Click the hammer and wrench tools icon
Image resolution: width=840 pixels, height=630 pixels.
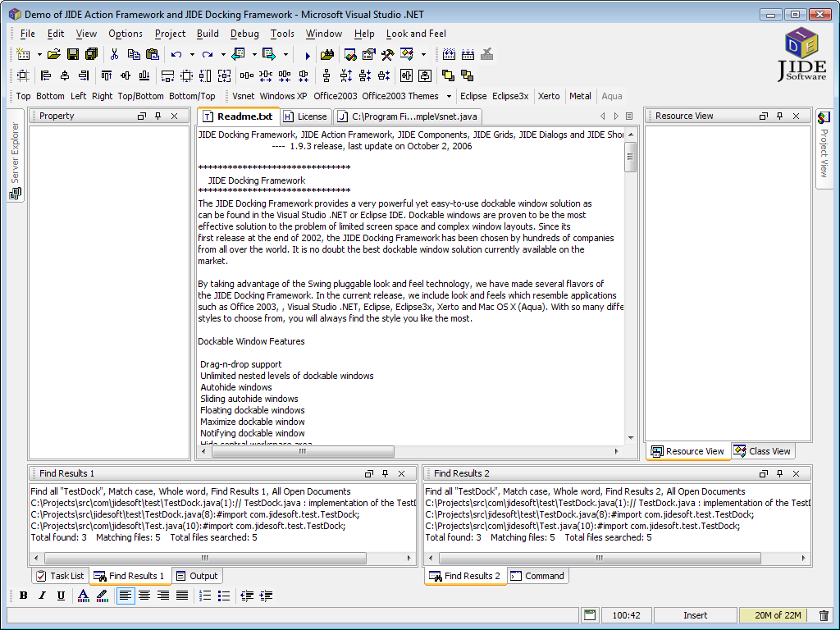click(387, 54)
